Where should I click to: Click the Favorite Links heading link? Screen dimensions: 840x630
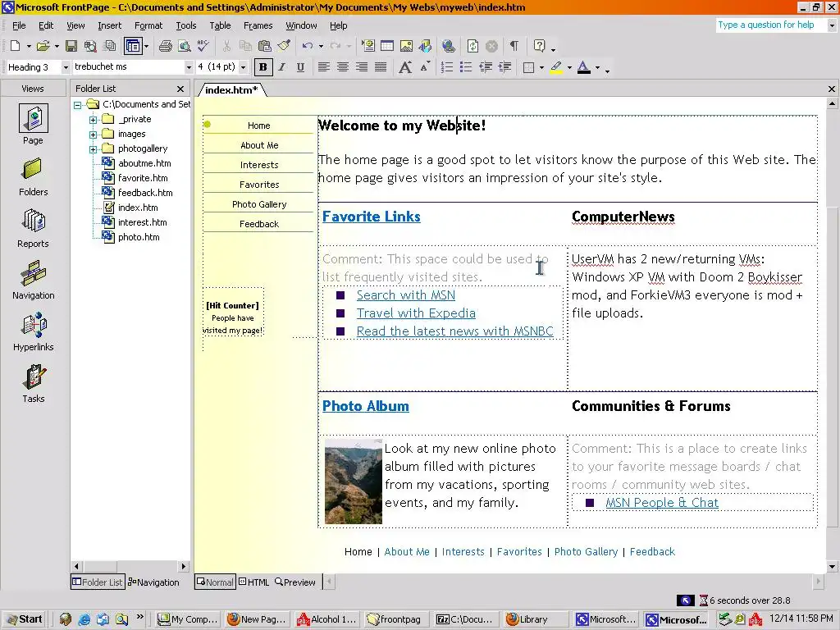pyautogui.click(x=372, y=217)
